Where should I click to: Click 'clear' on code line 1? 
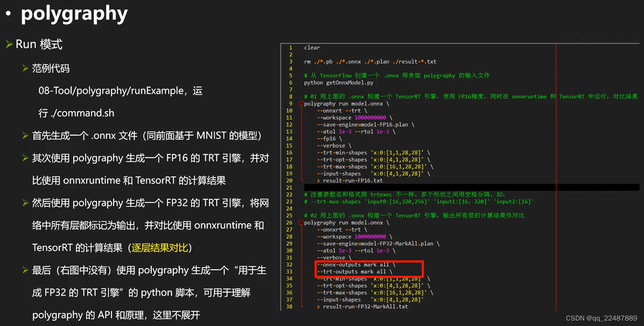pyautogui.click(x=312, y=48)
